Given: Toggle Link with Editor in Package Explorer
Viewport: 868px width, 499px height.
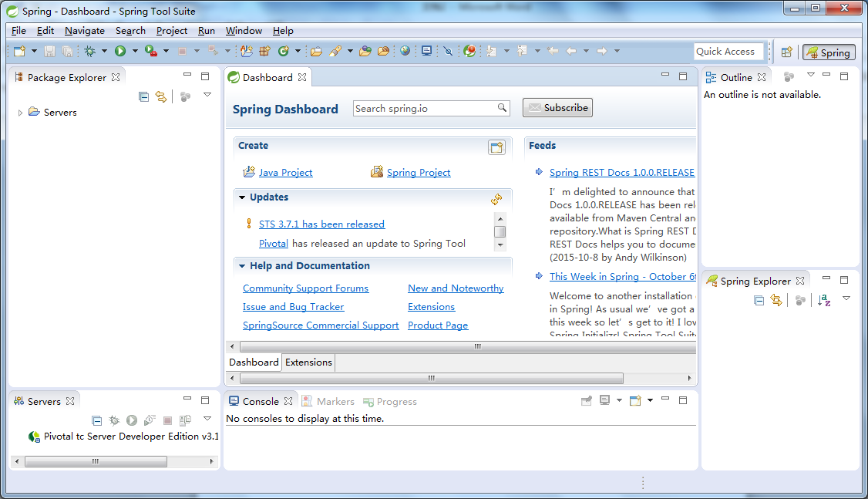Looking at the screenshot, I should 161,97.
